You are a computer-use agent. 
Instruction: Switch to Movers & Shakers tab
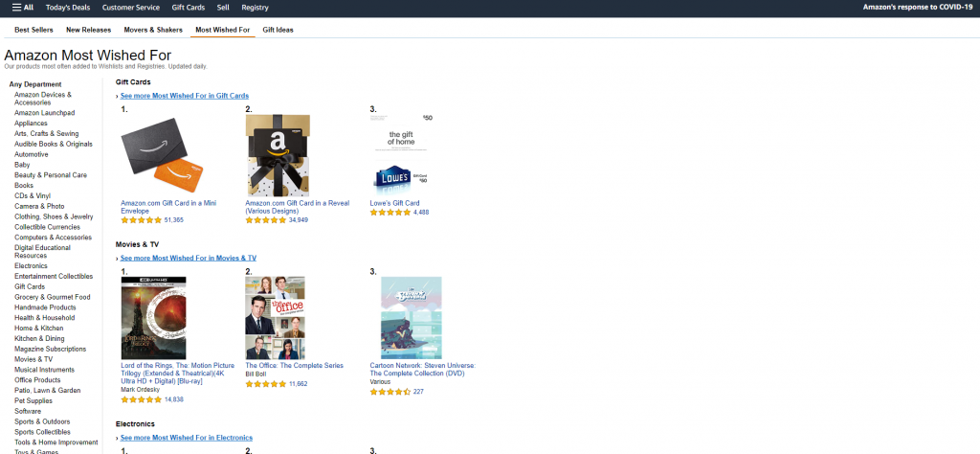[153, 30]
